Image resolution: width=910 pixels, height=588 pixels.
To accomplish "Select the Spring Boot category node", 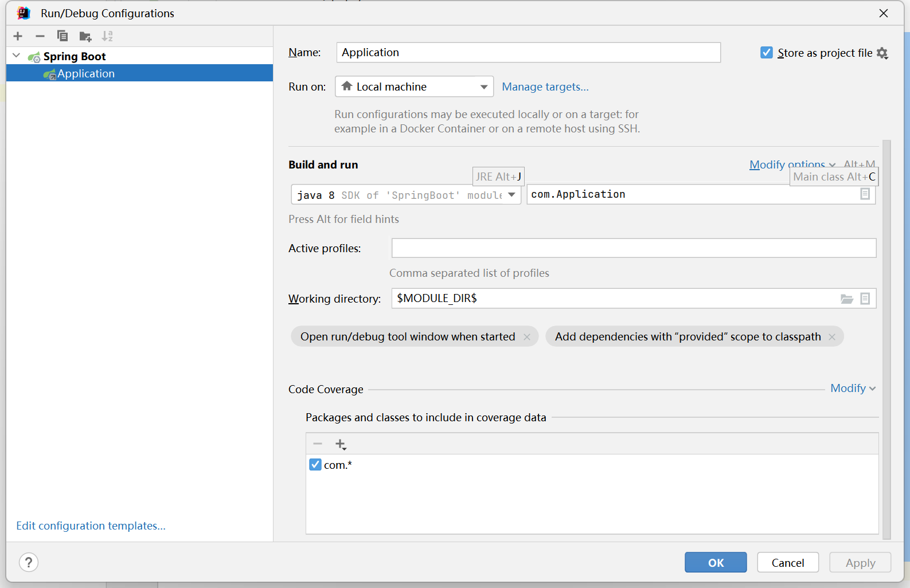I will (x=75, y=56).
